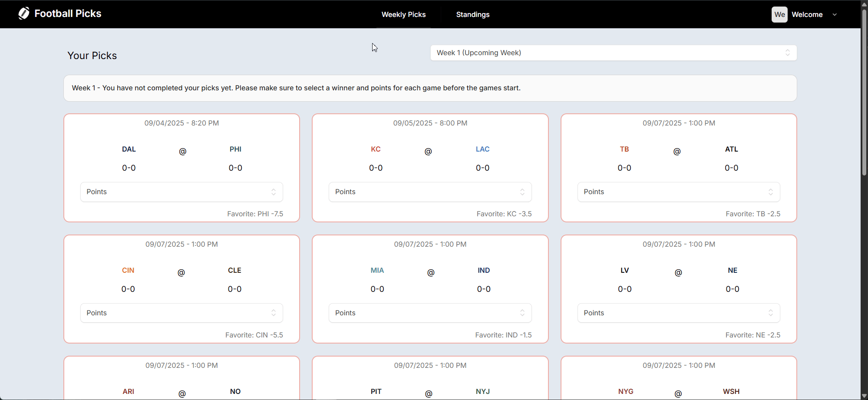Select KC as winning team
868x400 pixels.
376,149
